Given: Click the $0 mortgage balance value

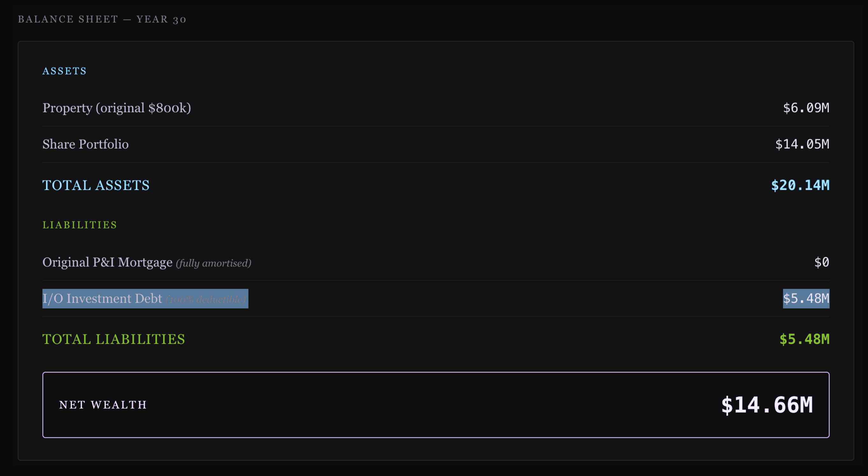Looking at the screenshot, I should click(822, 262).
